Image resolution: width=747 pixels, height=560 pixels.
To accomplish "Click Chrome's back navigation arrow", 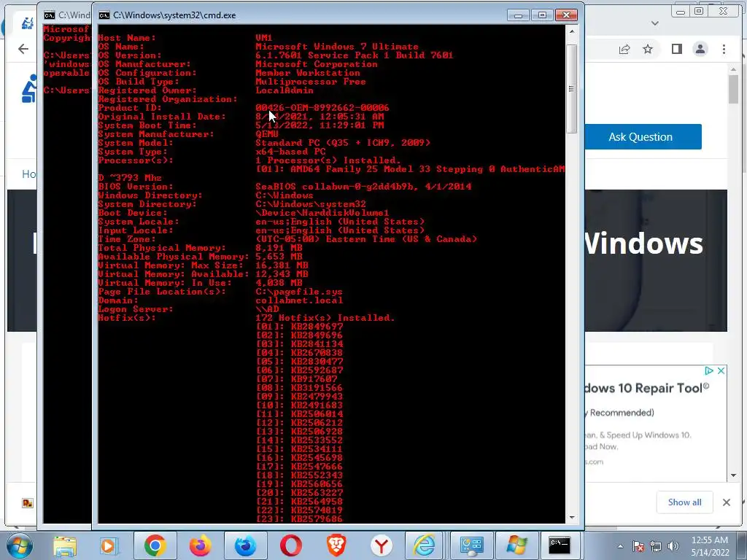I will click(23, 49).
